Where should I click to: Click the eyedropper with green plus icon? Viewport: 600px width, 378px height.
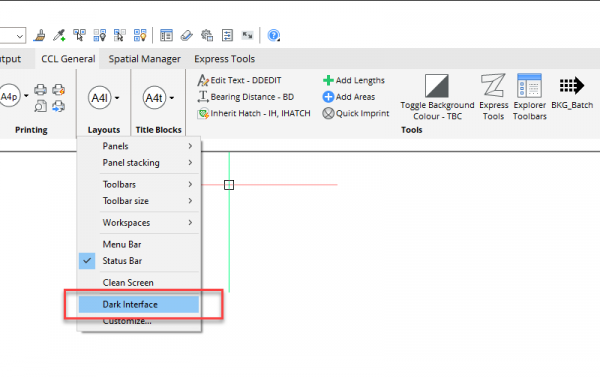click(x=59, y=36)
